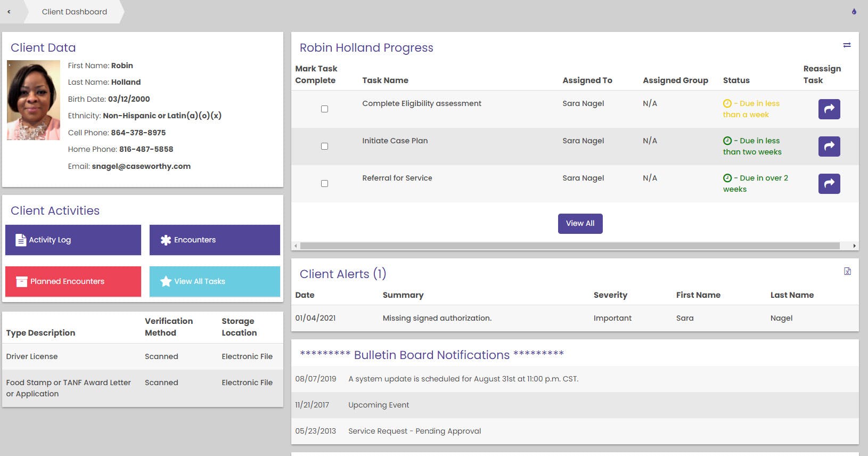Reassign the Complete Eligibility assessment task

click(829, 109)
